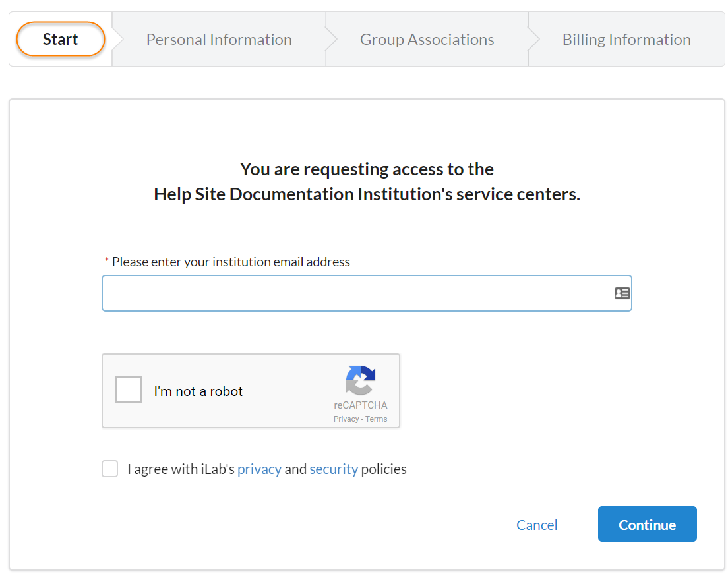
Task: Open iLab's privacy policy link
Action: (x=259, y=469)
